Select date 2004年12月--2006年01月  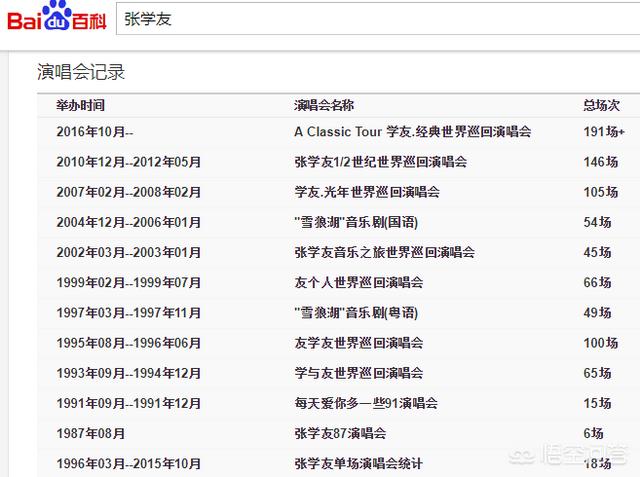click(x=129, y=222)
